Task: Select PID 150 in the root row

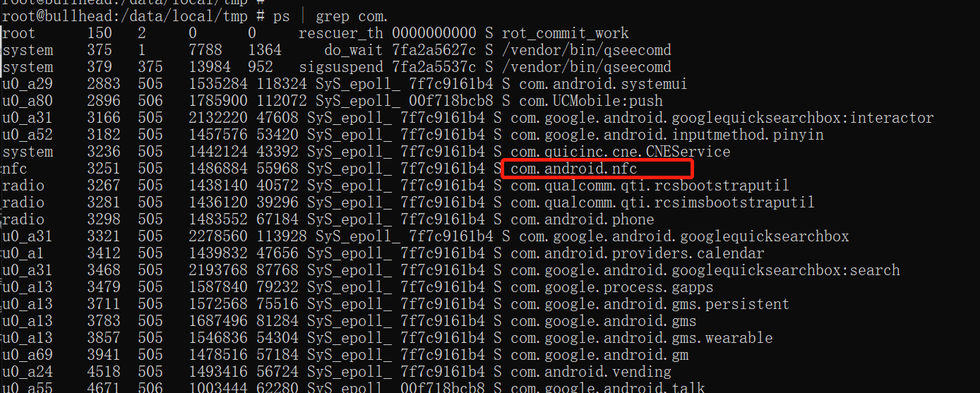Action: click(100, 33)
